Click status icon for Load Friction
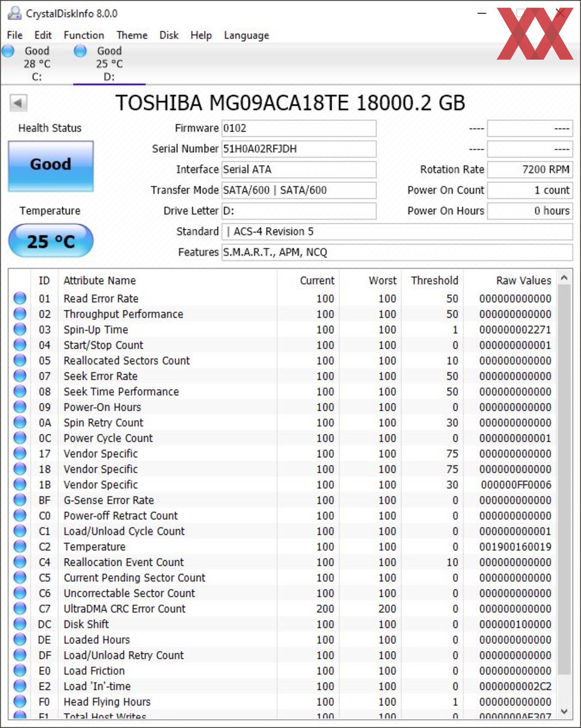Screen dimensions: 581x728 pos(20,670)
